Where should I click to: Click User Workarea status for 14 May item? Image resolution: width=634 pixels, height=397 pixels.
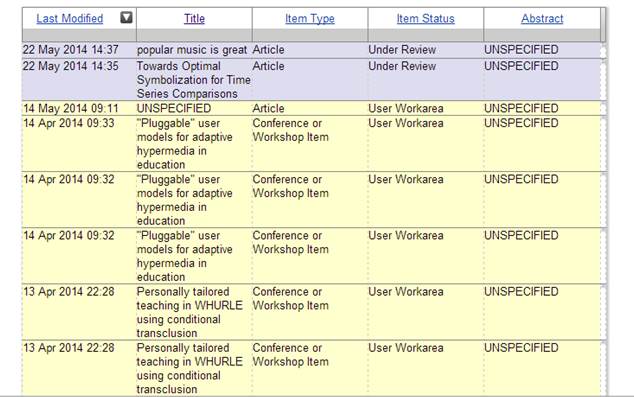click(406, 108)
